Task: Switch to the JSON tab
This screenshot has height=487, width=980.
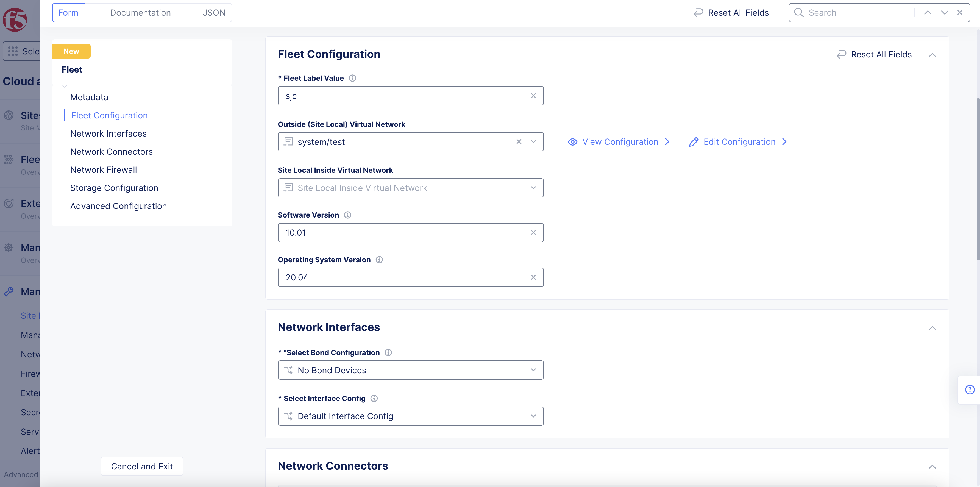Action: tap(214, 13)
